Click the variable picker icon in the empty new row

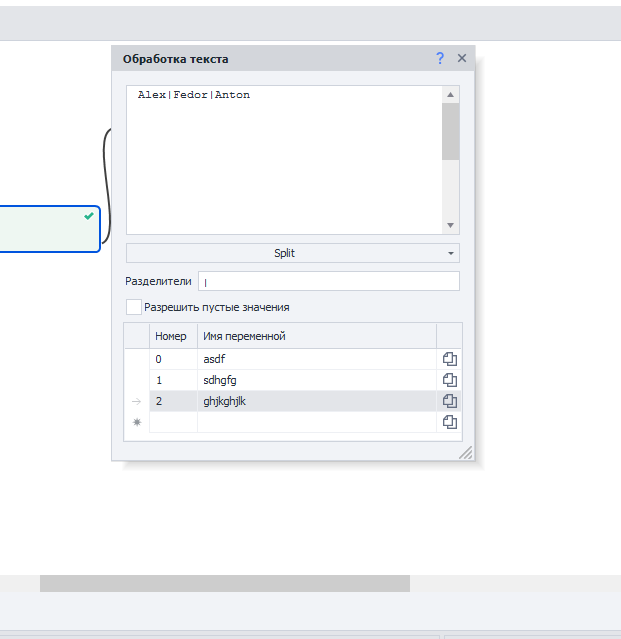coord(449,422)
